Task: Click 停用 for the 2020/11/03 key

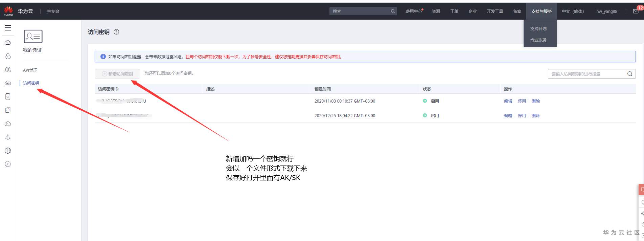Action: (522, 101)
